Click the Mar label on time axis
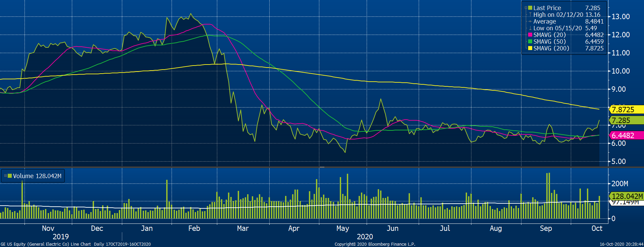Screen dimensions: 644x247 (x=243, y=229)
